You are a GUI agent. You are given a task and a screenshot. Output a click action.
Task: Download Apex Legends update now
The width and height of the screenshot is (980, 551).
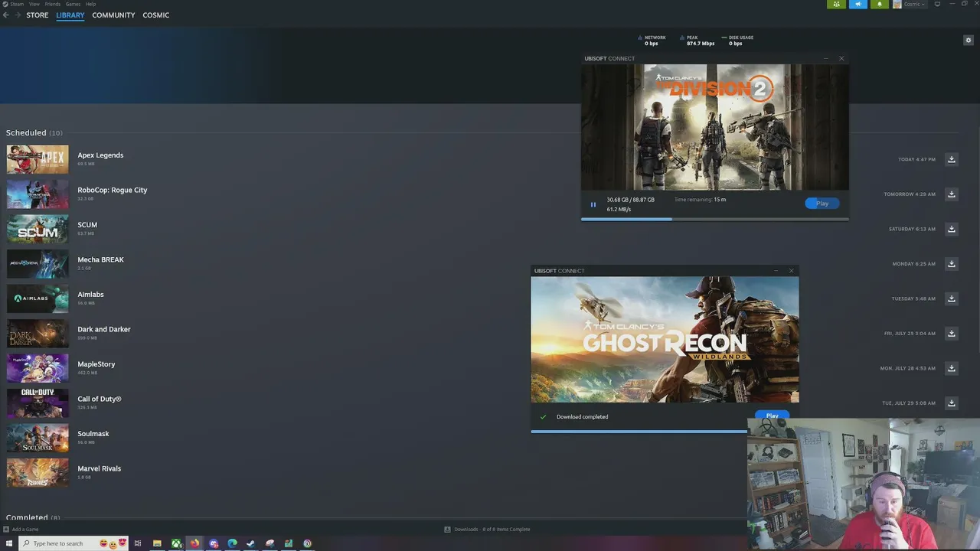point(952,159)
